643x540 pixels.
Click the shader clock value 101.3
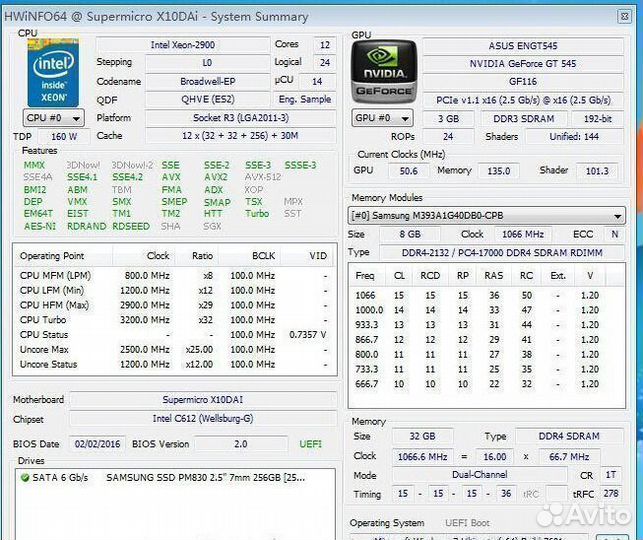coord(597,171)
